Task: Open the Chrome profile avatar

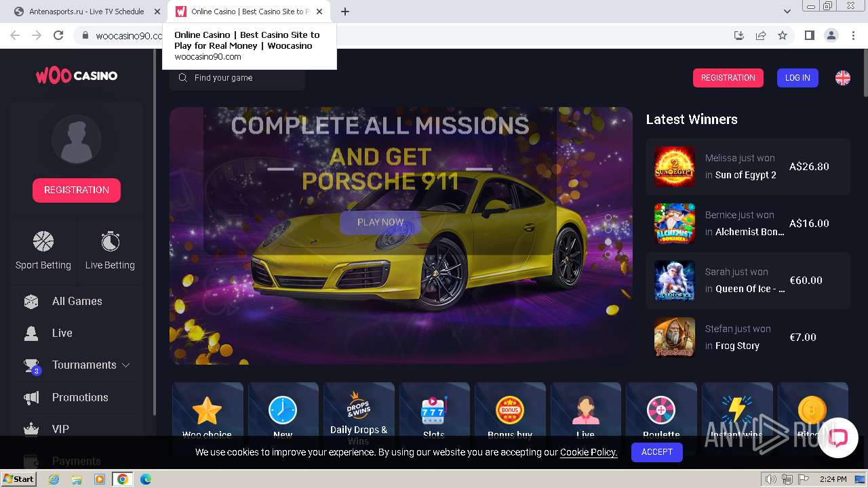Action: [831, 35]
